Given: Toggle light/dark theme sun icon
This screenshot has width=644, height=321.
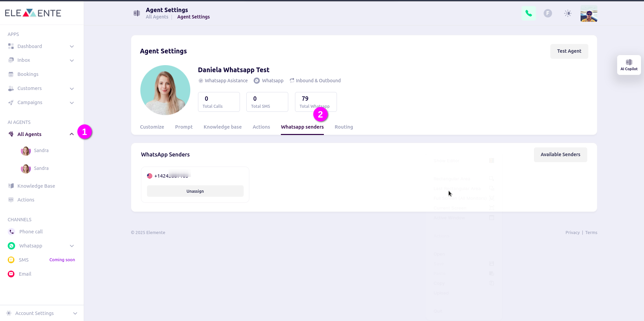Looking at the screenshot, I should [x=567, y=13].
